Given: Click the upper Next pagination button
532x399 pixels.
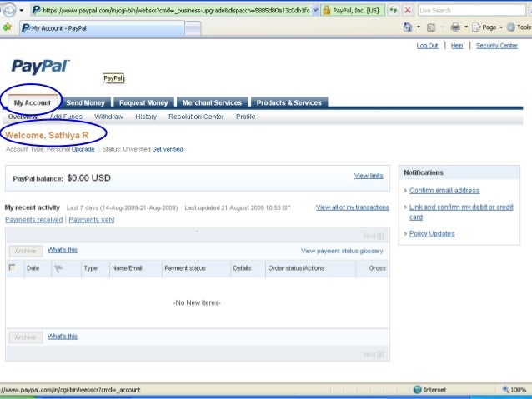Looking at the screenshot, I should point(374,236).
